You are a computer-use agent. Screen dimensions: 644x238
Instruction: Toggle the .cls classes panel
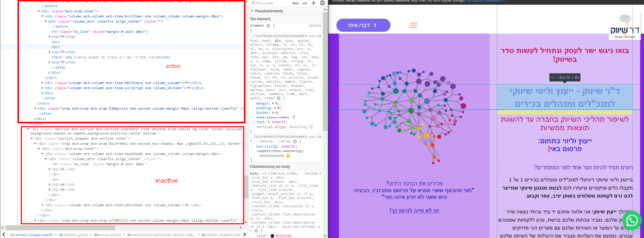[x=305, y=3]
